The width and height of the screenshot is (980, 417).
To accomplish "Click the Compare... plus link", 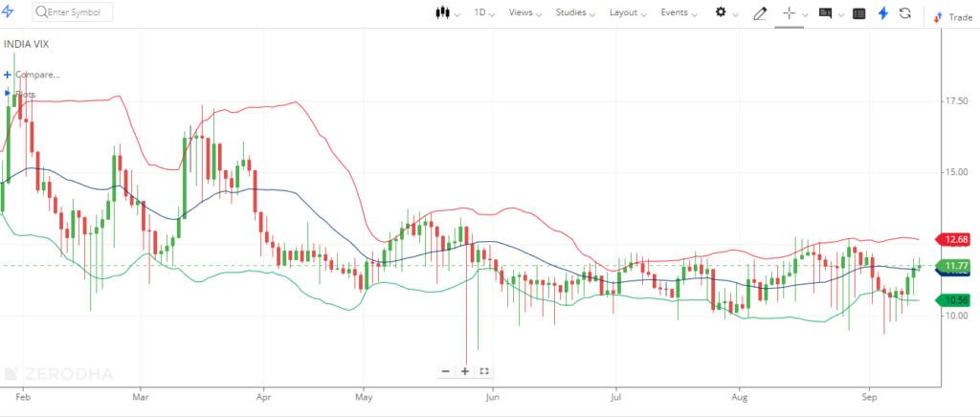I will point(32,75).
